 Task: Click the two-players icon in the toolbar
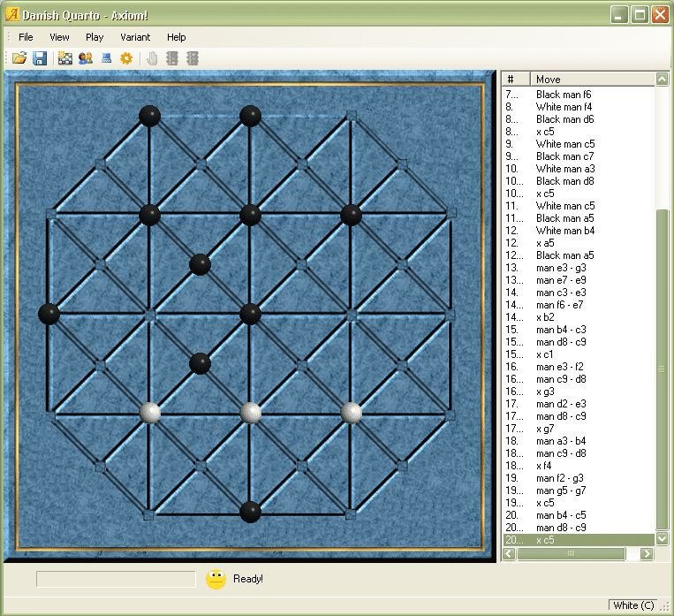tap(86, 58)
